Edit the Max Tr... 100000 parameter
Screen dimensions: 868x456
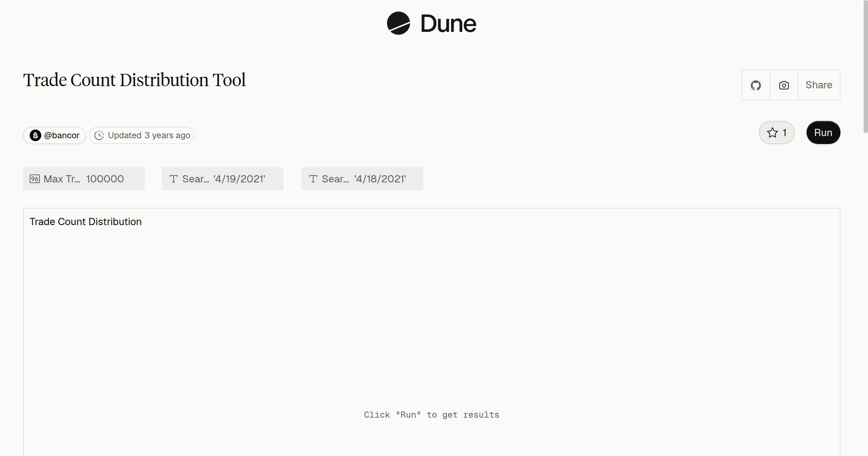[84, 179]
